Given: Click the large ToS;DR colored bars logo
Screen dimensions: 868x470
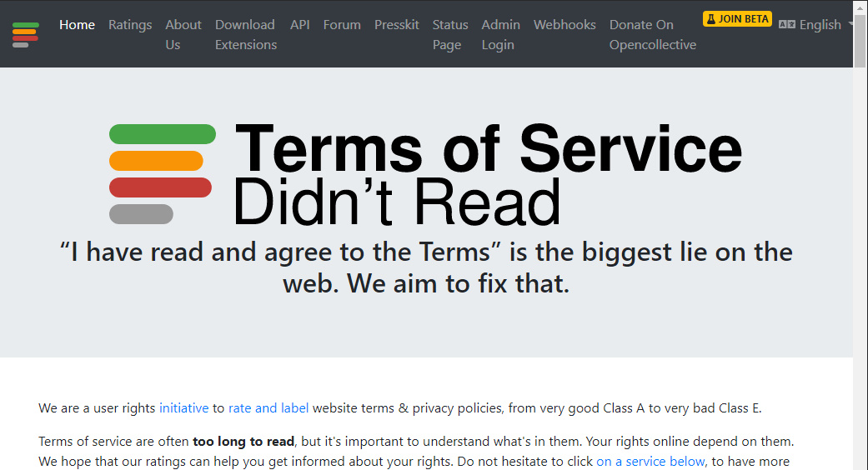Looking at the screenshot, I should pos(163,174).
